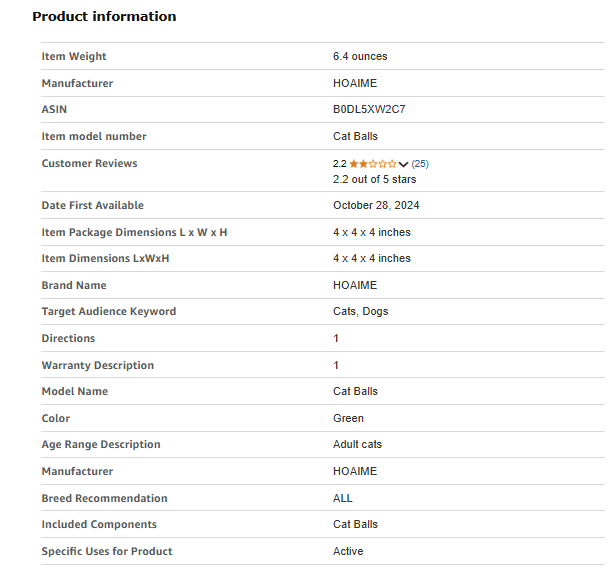Select Cat Balls value in Model Name row

355,392
